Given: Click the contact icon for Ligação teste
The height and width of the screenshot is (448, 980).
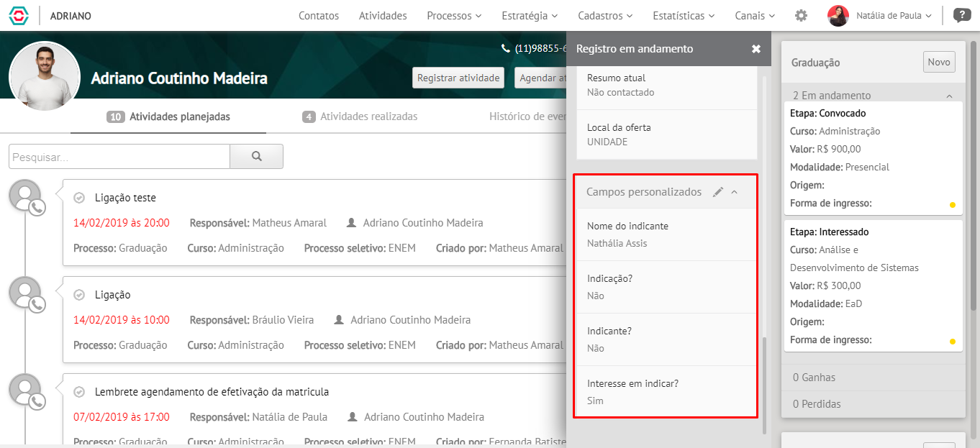Looking at the screenshot, I should coord(27,198).
